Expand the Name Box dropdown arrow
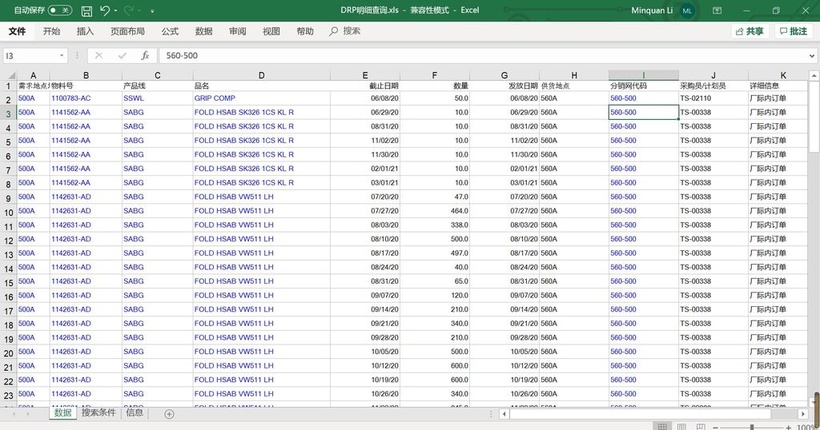 point(62,56)
